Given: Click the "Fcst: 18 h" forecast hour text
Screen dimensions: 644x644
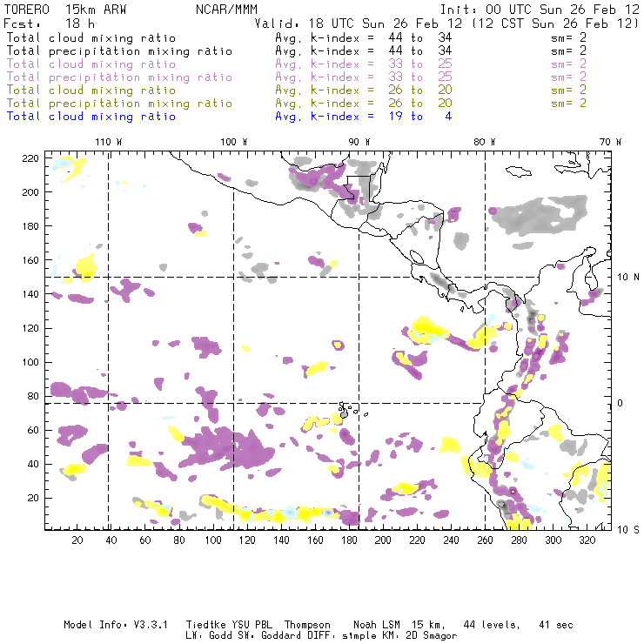Looking at the screenshot, I should pyautogui.click(x=50, y=23).
